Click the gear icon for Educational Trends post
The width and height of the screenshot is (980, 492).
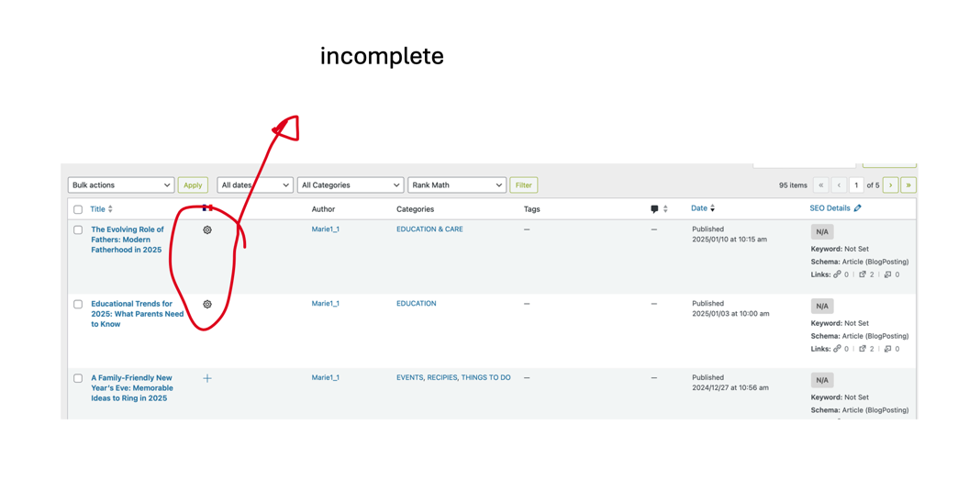click(x=207, y=305)
